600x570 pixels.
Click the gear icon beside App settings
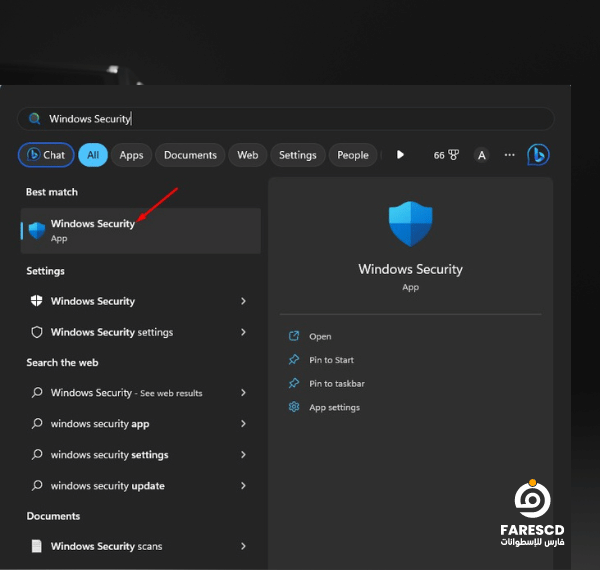(294, 407)
